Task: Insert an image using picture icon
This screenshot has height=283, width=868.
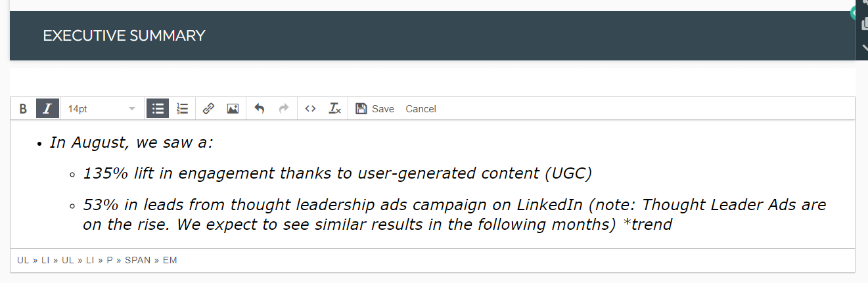Action: pos(233,109)
